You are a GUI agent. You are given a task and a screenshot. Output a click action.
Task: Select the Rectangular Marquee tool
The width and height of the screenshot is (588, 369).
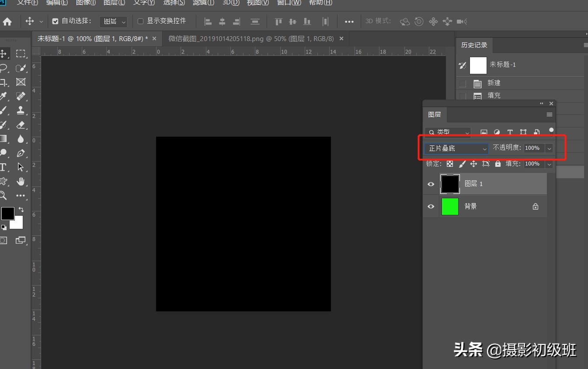tap(21, 54)
